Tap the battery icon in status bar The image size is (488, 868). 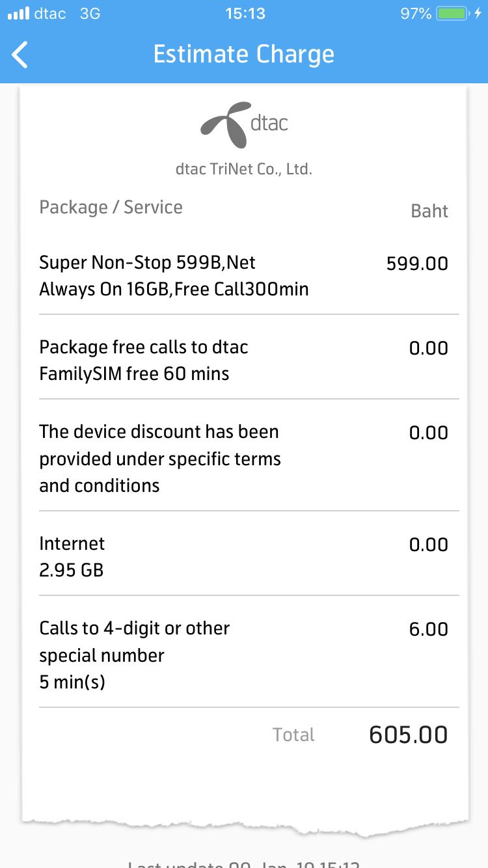[453, 14]
